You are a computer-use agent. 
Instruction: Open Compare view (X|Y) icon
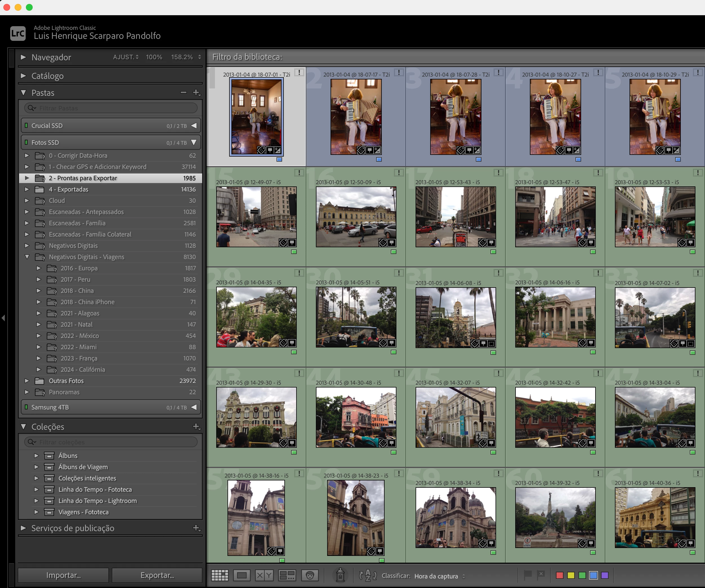pos(264,575)
